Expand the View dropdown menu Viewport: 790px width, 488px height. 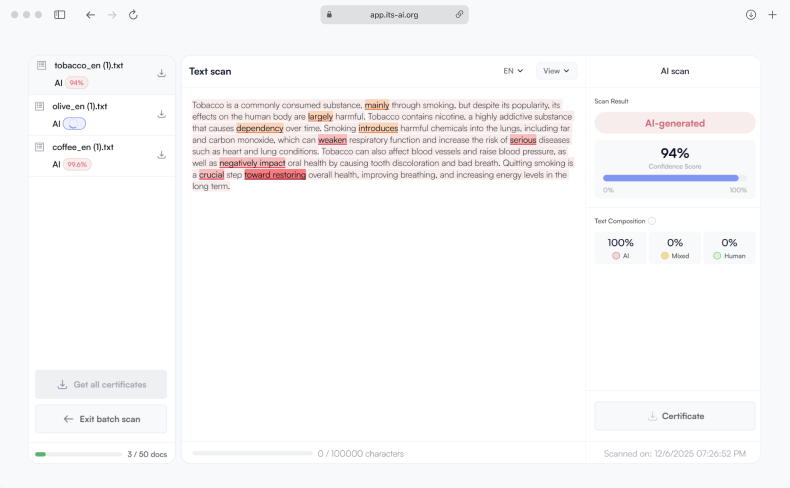coord(557,71)
